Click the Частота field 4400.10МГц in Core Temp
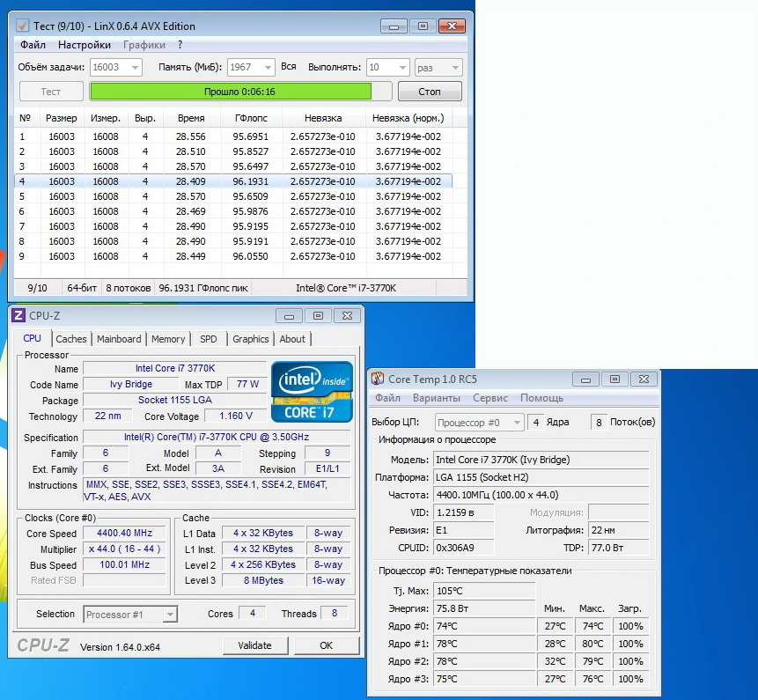The height and width of the screenshot is (700, 758). pyautogui.click(x=541, y=495)
